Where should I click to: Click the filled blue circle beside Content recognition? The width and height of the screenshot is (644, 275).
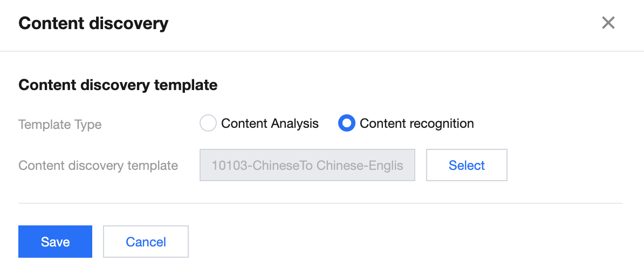pyautogui.click(x=346, y=123)
